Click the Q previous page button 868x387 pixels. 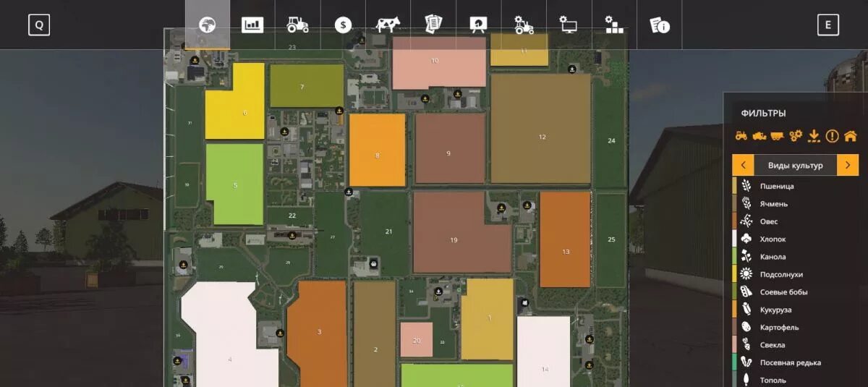tap(39, 25)
